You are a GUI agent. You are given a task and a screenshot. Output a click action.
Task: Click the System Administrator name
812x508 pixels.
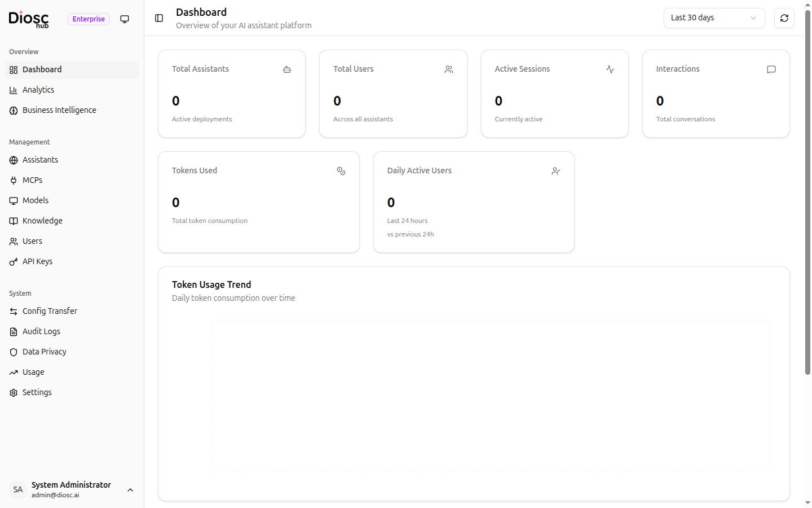71,485
